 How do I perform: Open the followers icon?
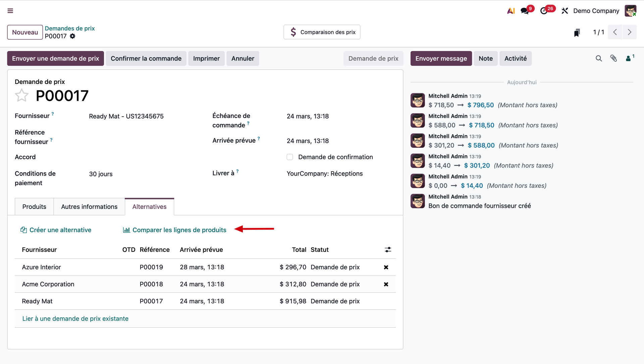(x=629, y=58)
